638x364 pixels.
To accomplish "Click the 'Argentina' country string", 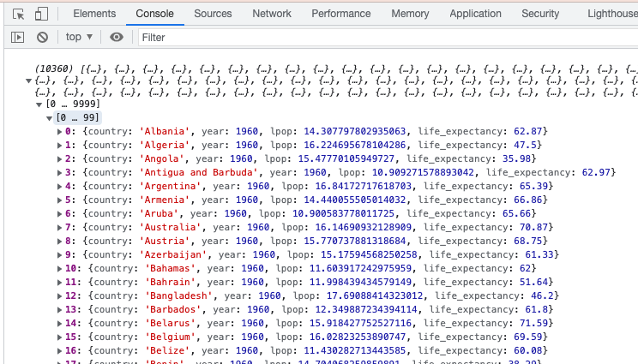I will 170,186.
